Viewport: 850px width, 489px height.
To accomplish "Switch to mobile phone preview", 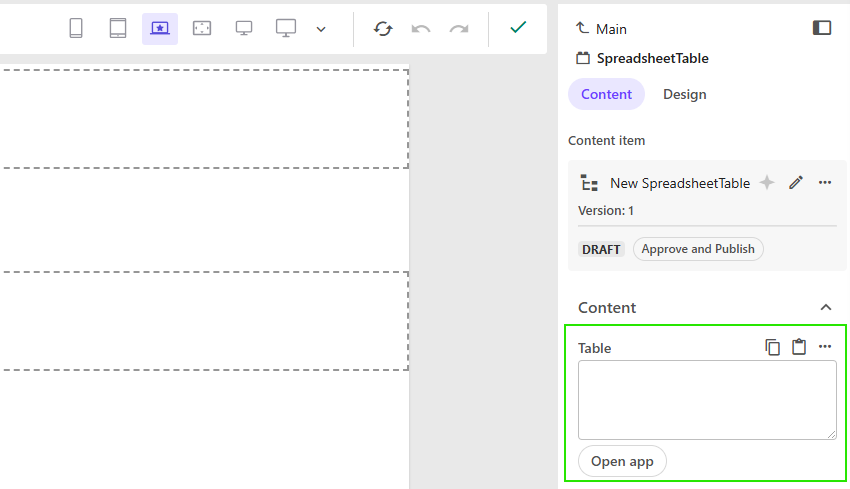I will (x=76, y=28).
